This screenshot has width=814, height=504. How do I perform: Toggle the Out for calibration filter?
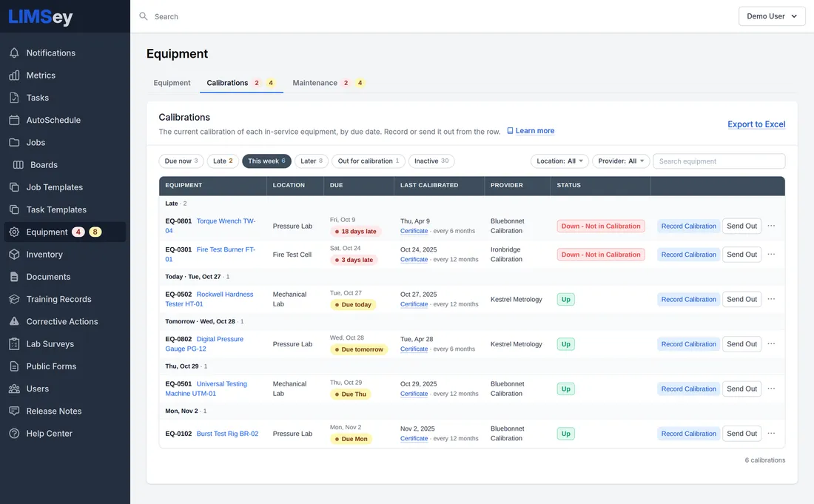click(368, 161)
